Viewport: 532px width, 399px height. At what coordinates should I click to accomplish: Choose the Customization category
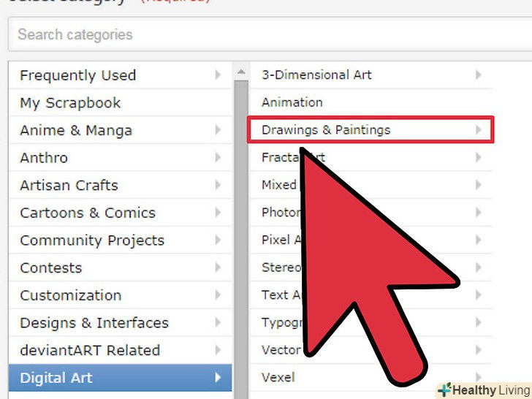point(120,295)
